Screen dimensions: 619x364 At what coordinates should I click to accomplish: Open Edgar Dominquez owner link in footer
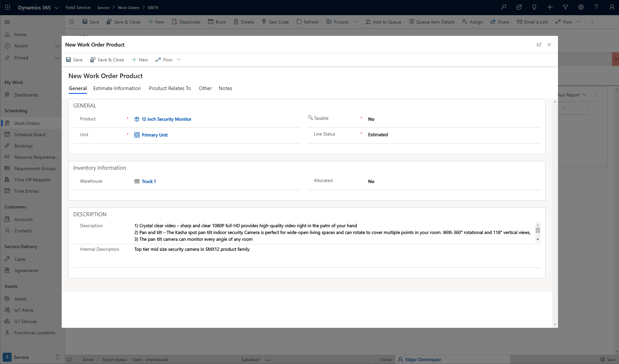[x=423, y=359]
